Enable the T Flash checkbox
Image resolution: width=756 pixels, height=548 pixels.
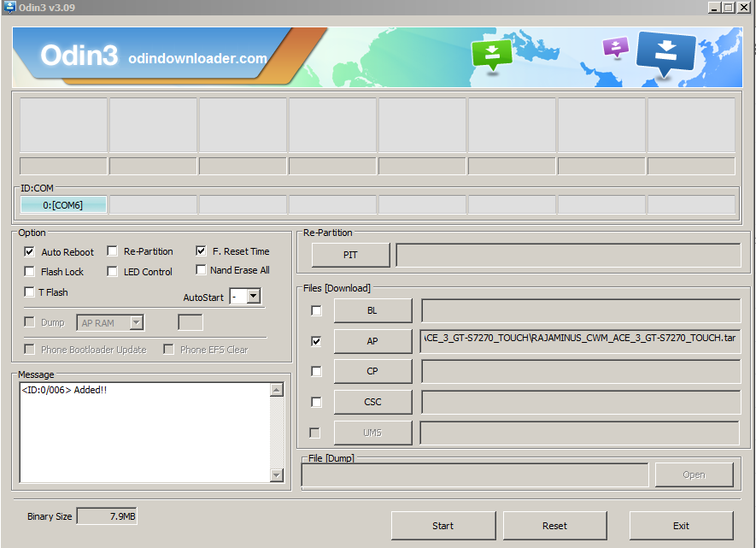(29, 292)
